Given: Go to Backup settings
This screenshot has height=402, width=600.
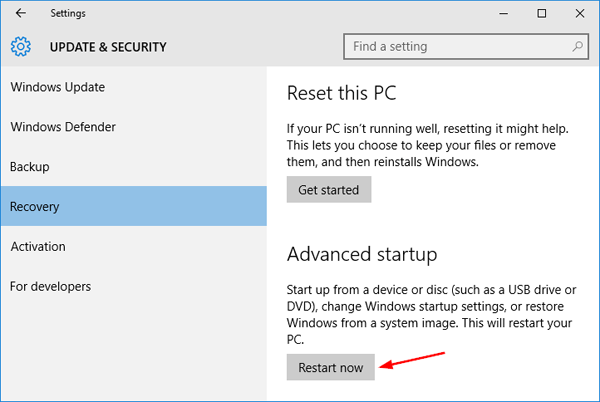Looking at the screenshot, I should pos(30,167).
